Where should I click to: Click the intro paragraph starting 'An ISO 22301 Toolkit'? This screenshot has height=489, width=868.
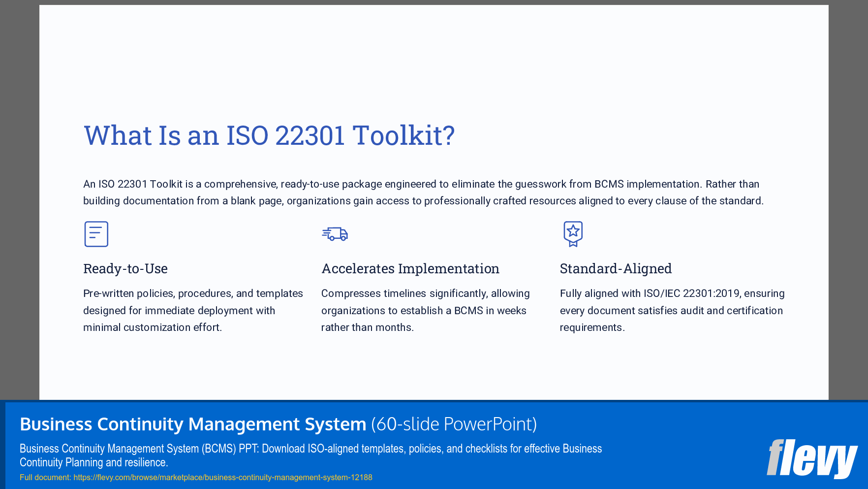coord(423,193)
